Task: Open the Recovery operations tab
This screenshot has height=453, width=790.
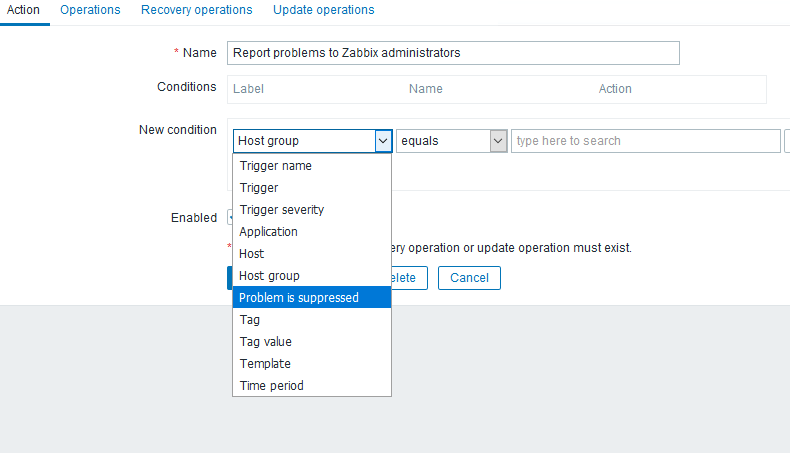Action: (196, 10)
